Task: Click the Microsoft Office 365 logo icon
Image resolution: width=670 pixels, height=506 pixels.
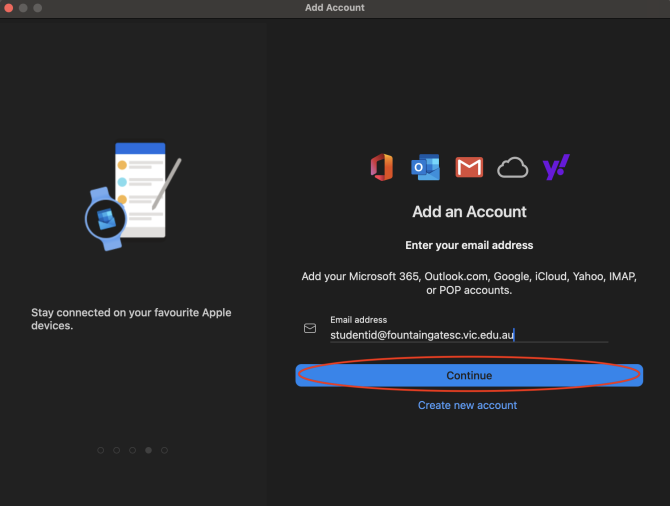Action: pyautogui.click(x=382, y=167)
